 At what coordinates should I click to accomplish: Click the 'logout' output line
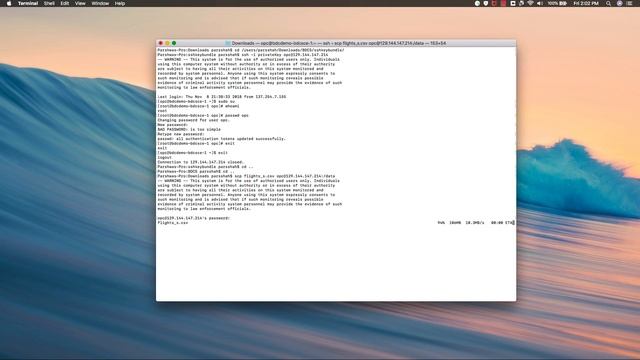coord(164,158)
